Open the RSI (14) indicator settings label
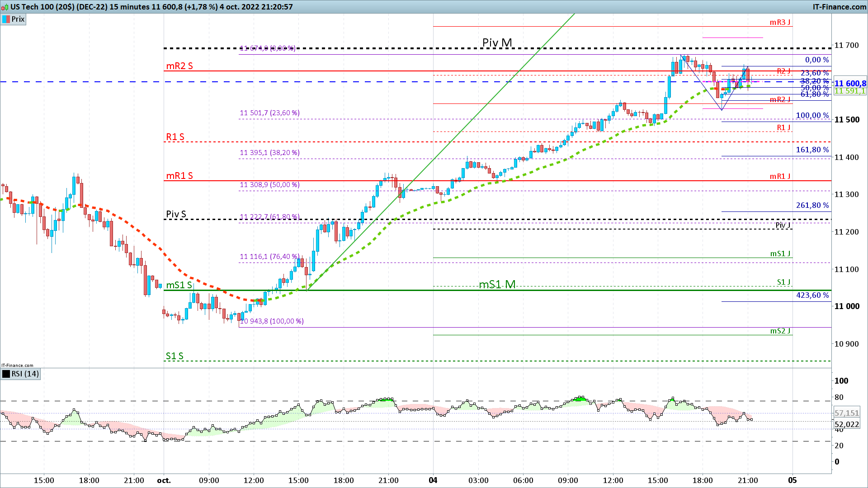This screenshot has height=488, width=868. click(25, 374)
